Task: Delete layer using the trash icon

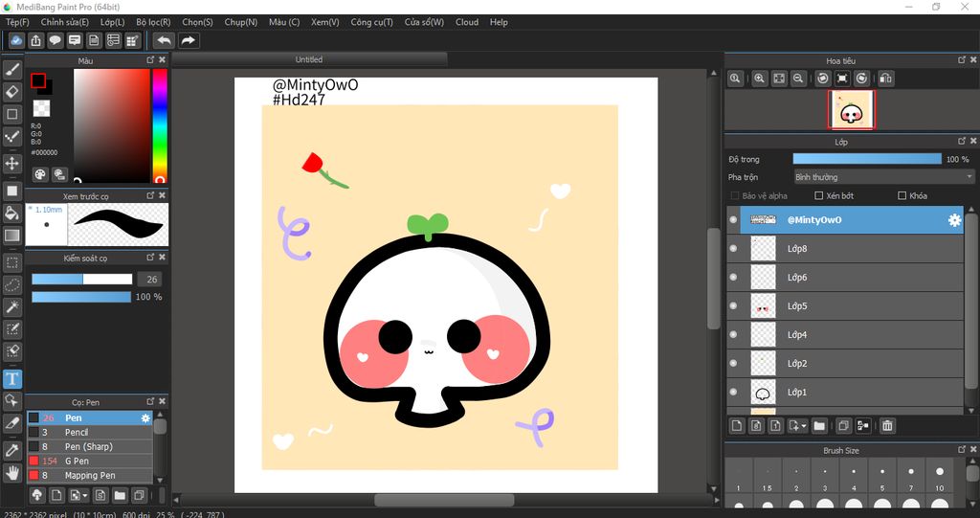Action: [887, 426]
